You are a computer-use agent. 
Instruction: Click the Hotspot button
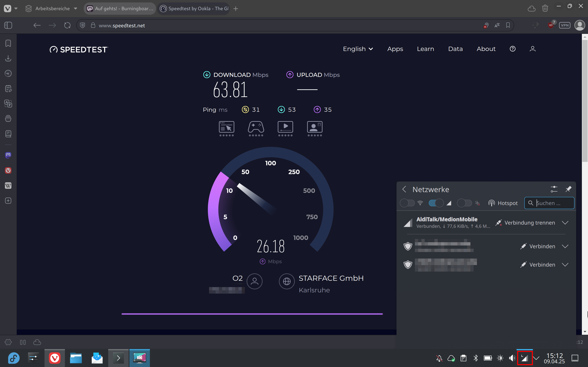(503, 203)
